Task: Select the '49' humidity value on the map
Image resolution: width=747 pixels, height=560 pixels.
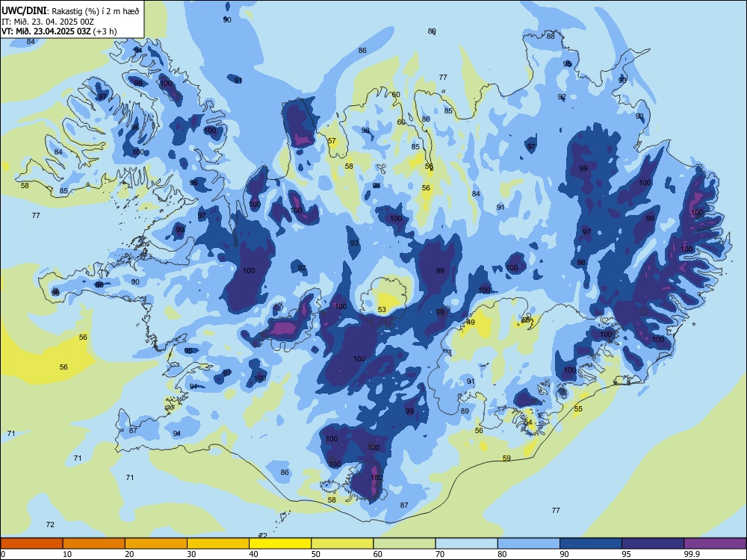Action: (x=471, y=323)
